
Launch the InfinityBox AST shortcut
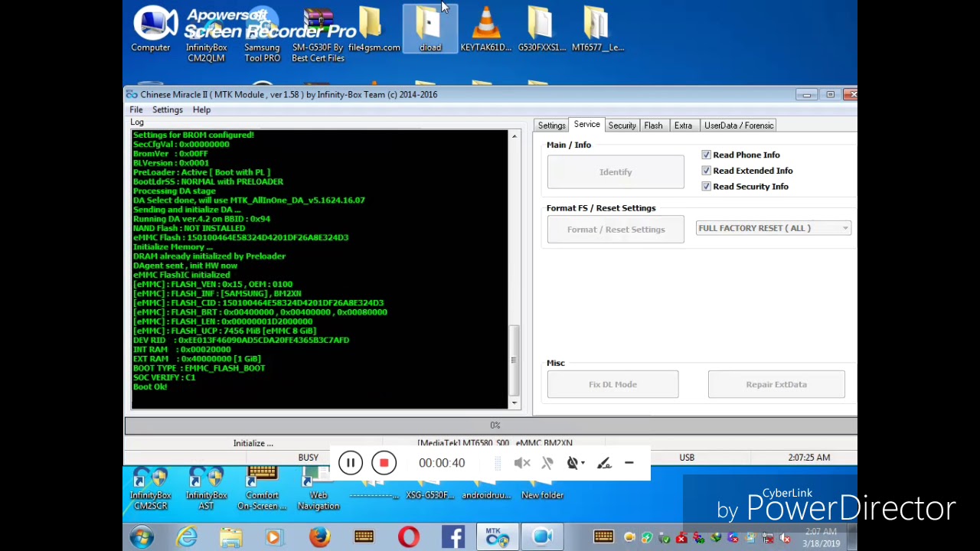[x=206, y=490]
